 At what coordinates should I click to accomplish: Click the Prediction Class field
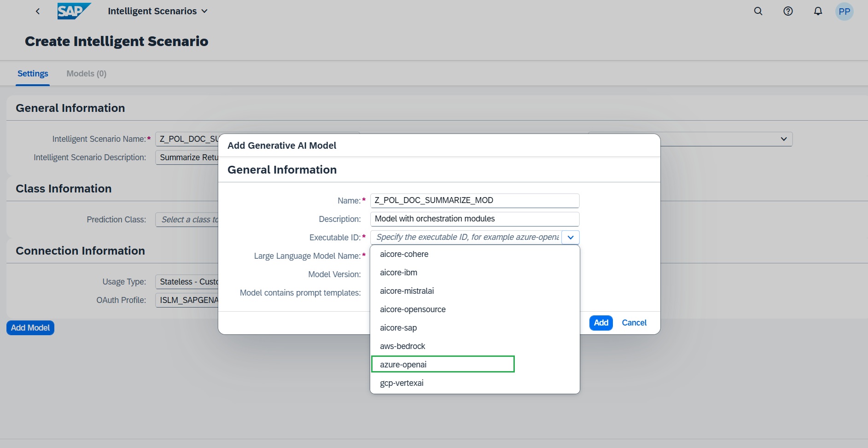tap(187, 220)
